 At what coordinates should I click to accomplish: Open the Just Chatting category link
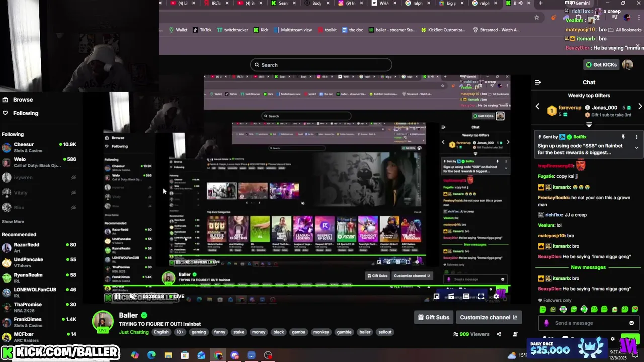[134, 332]
